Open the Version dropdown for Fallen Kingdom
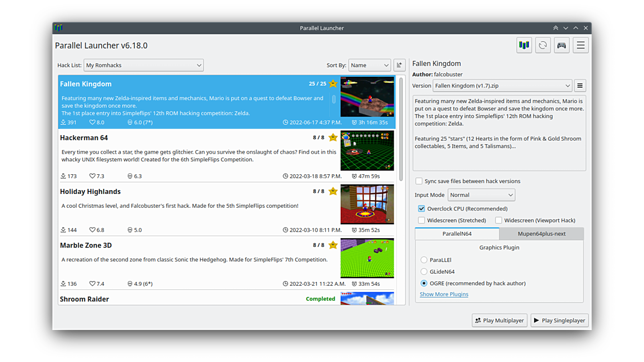This screenshot has width=644, height=362. [x=502, y=86]
